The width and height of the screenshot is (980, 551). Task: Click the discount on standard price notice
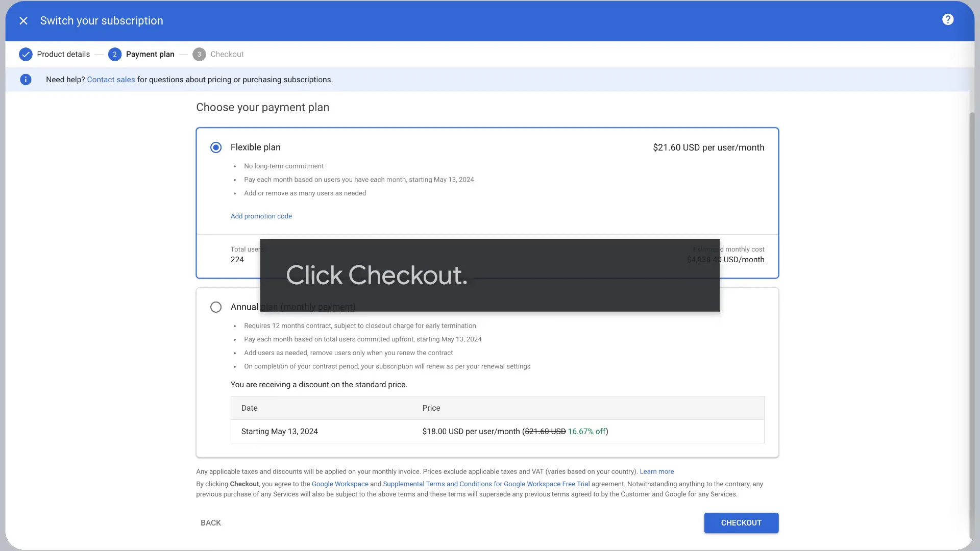(x=319, y=385)
